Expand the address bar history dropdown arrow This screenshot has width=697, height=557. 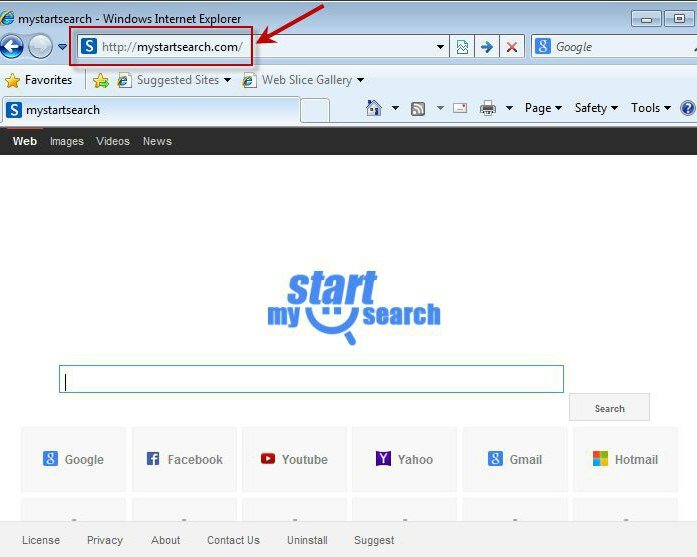[440, 47]
